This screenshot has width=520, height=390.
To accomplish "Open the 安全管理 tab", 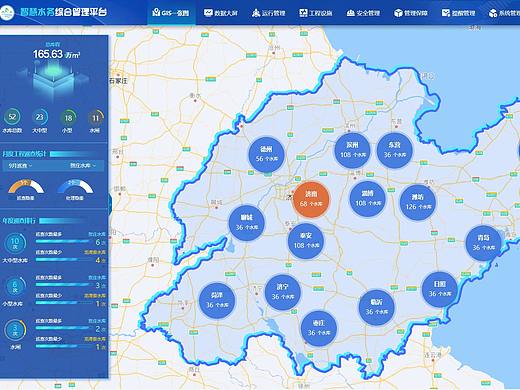I will point(363,13).
